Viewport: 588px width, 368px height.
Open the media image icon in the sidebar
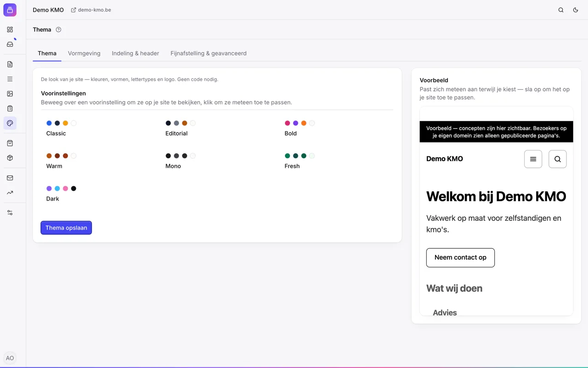(x=10, y=94)
